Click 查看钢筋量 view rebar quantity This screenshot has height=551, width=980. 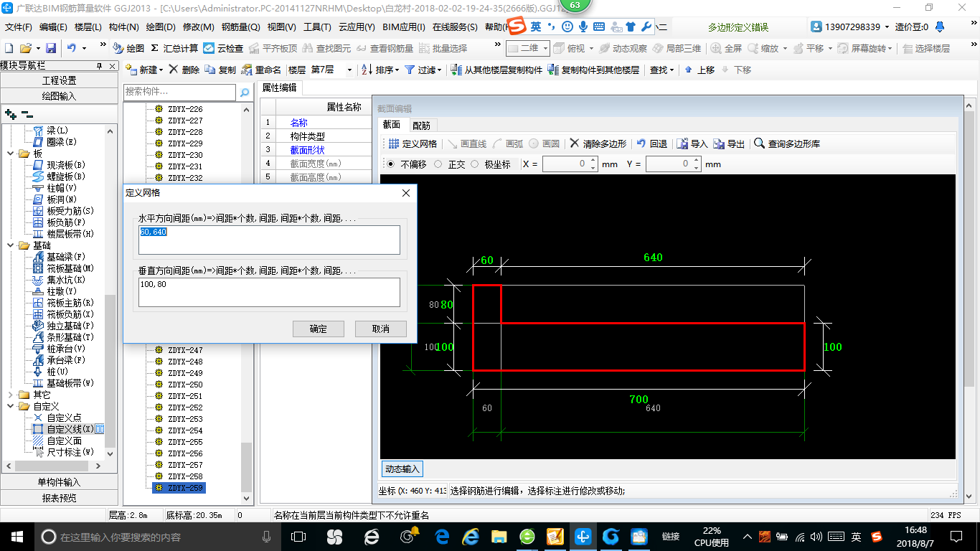tap(385, 48)
